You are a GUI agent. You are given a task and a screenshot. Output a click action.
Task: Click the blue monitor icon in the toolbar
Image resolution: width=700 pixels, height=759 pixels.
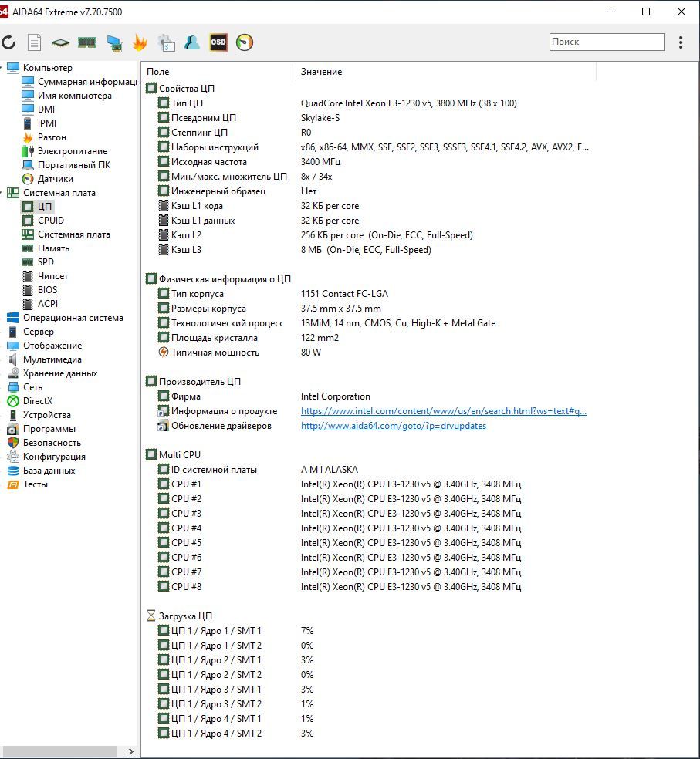click(114, 42)
